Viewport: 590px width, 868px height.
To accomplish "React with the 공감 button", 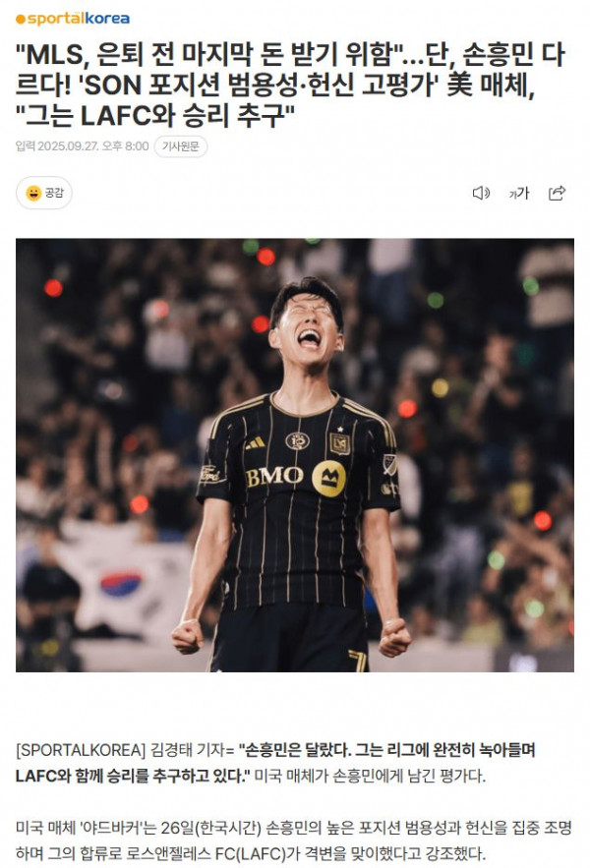I will coord(44,193).
